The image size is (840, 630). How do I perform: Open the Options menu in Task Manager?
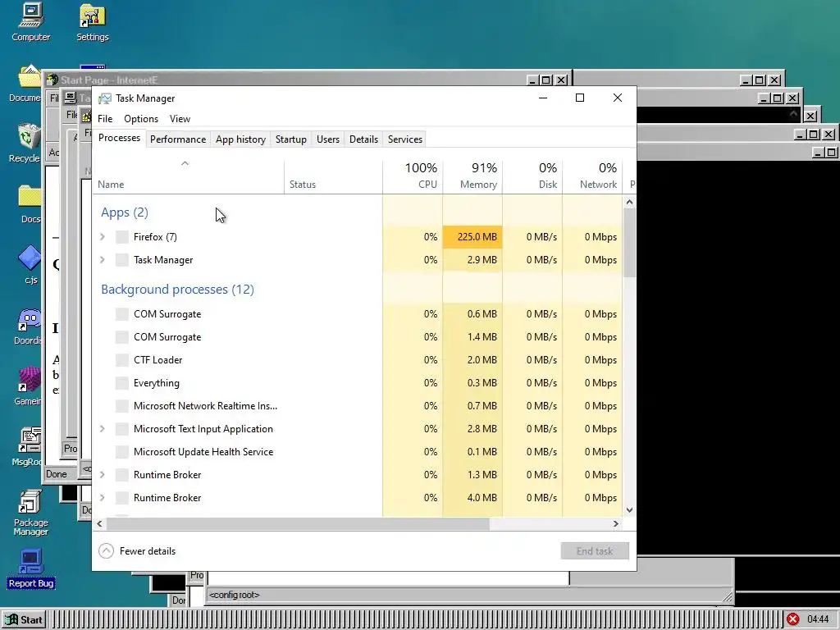[141, 119]
